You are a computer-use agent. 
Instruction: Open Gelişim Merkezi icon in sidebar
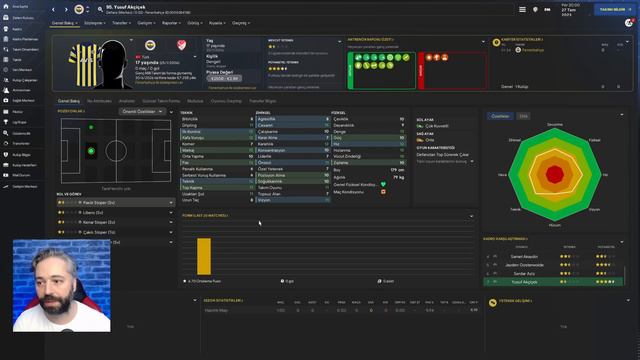tap(6, 186)
